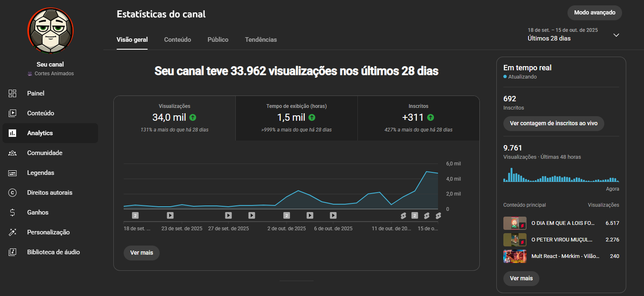Open thumbnail of O PETER VIROU MUÇUL...
644x296 pixels.
point(515,240)
